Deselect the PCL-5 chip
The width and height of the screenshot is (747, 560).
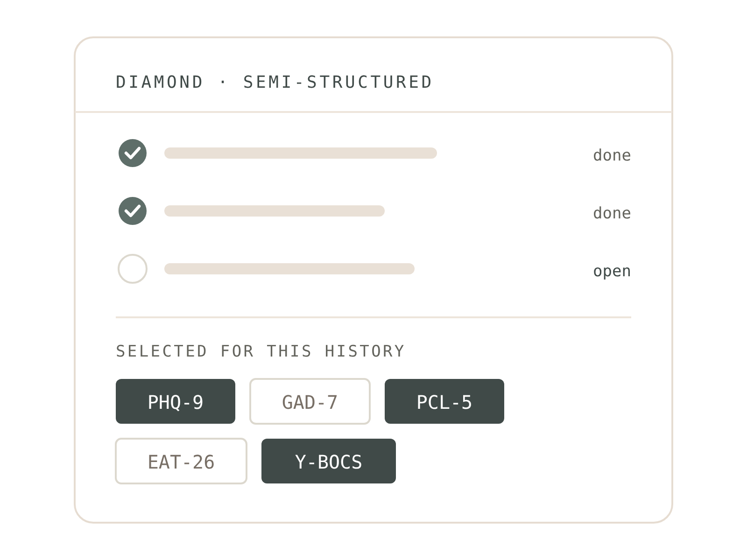tap(444, 401)
